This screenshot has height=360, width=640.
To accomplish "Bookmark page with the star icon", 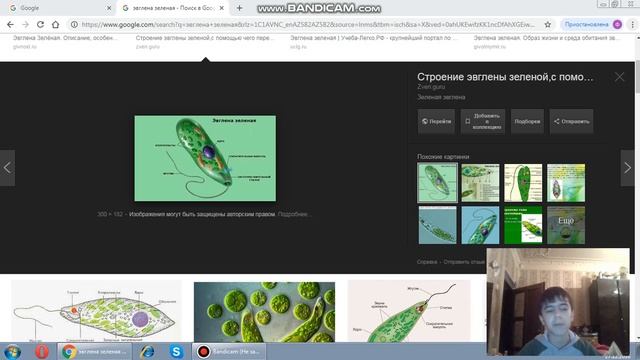I will (548, 24).
